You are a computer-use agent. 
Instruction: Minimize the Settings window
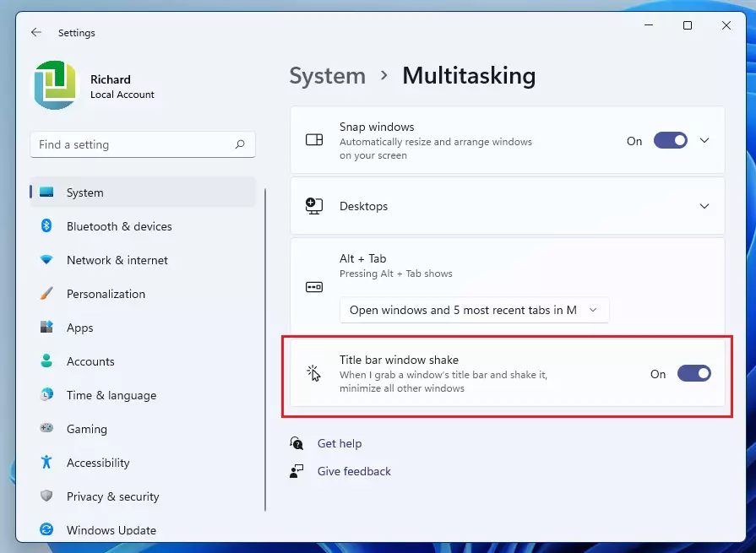coord(649,25)
